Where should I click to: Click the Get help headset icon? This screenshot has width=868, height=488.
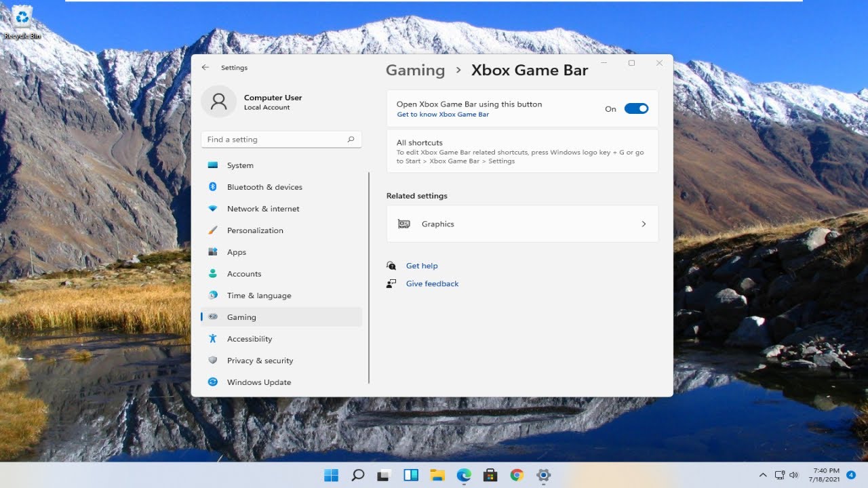391,266
